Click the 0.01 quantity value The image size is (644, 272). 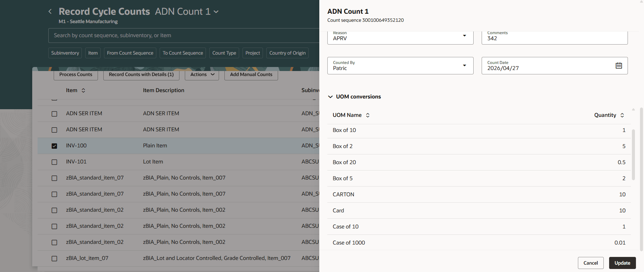(620, 243)
